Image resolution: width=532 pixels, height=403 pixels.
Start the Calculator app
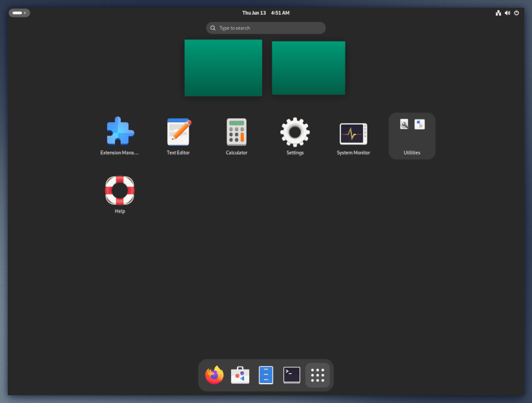(236, 132)
